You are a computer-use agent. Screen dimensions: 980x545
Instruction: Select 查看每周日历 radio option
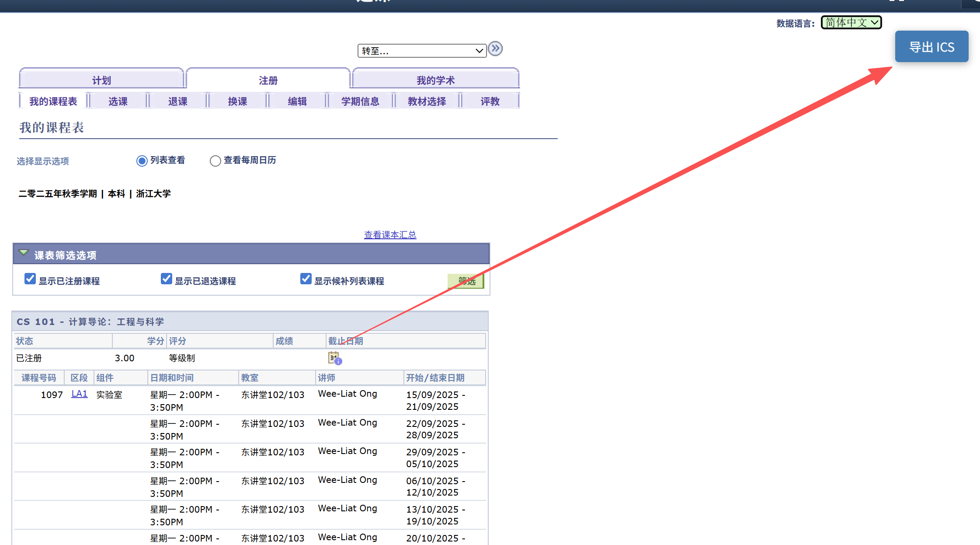(215, 161)
